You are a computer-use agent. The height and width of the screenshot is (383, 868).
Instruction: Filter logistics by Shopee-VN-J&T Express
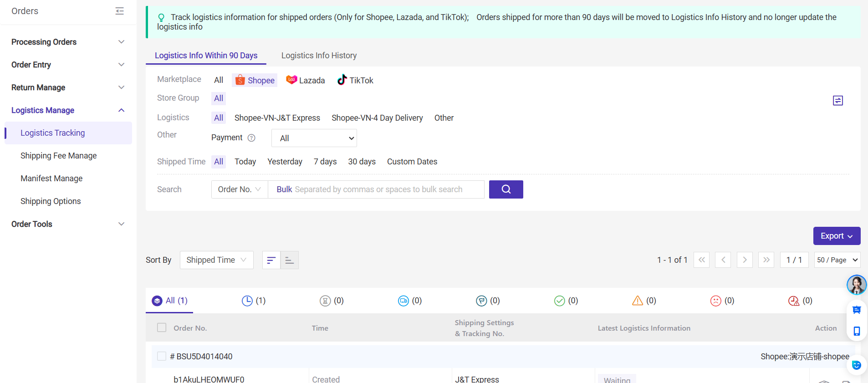pyautogui.click(x=277, y=118)
